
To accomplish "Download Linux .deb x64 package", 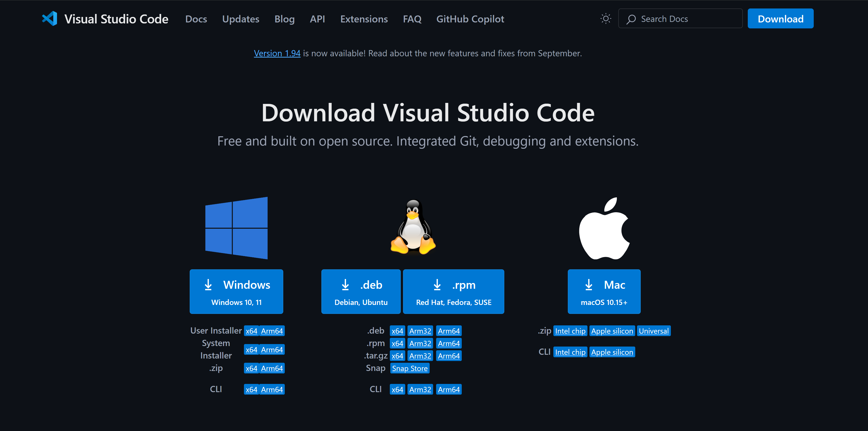I will coord(397,331).
